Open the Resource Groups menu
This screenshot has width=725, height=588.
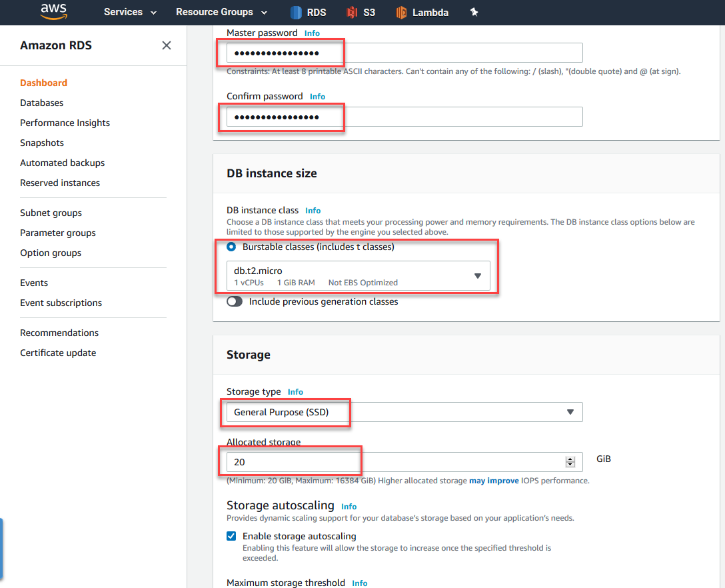[x=221, y=12]
